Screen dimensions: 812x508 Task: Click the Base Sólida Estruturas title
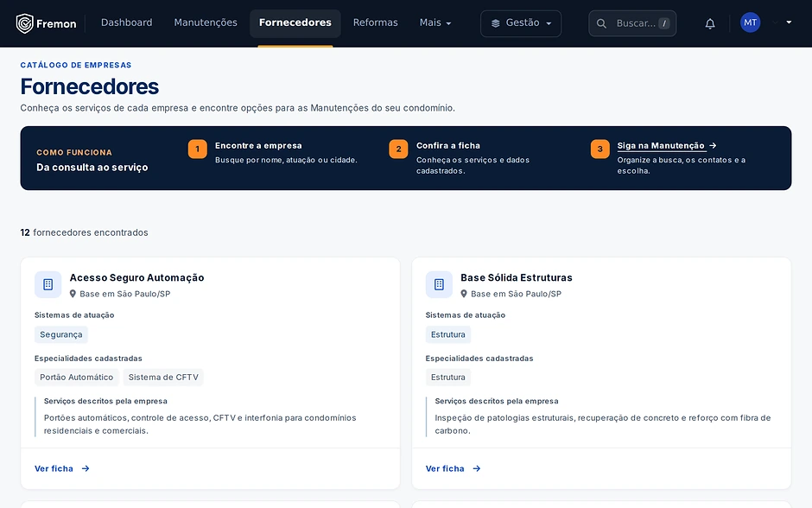click(x=517, y=277)
